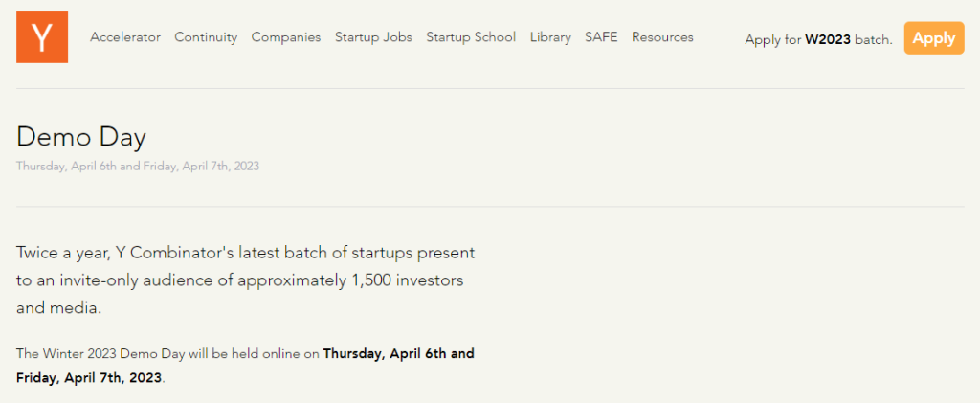Browse Startup Jobs in the navigation

click(373, 37)
